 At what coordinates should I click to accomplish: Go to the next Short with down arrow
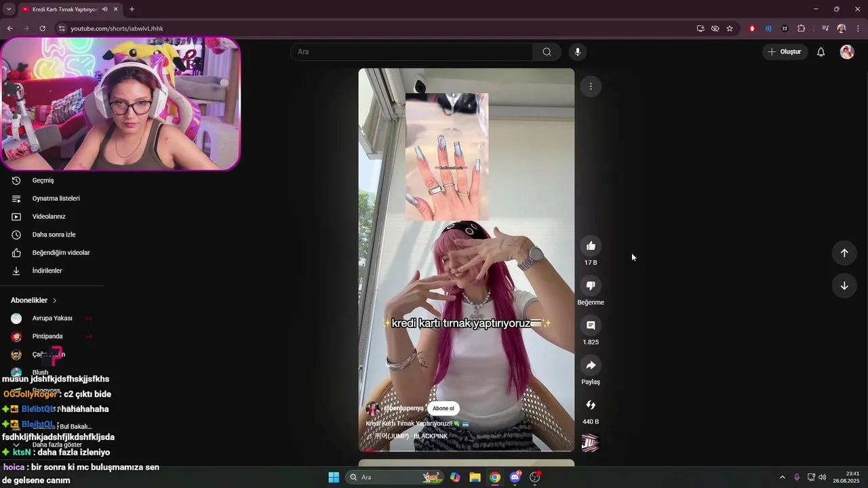(x=844, y=285)
